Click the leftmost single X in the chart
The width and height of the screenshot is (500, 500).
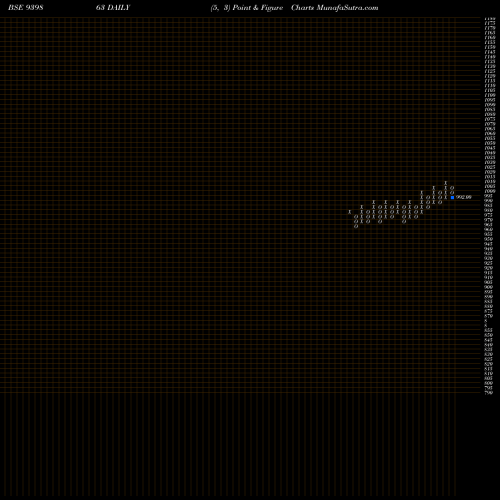point(350,212)
